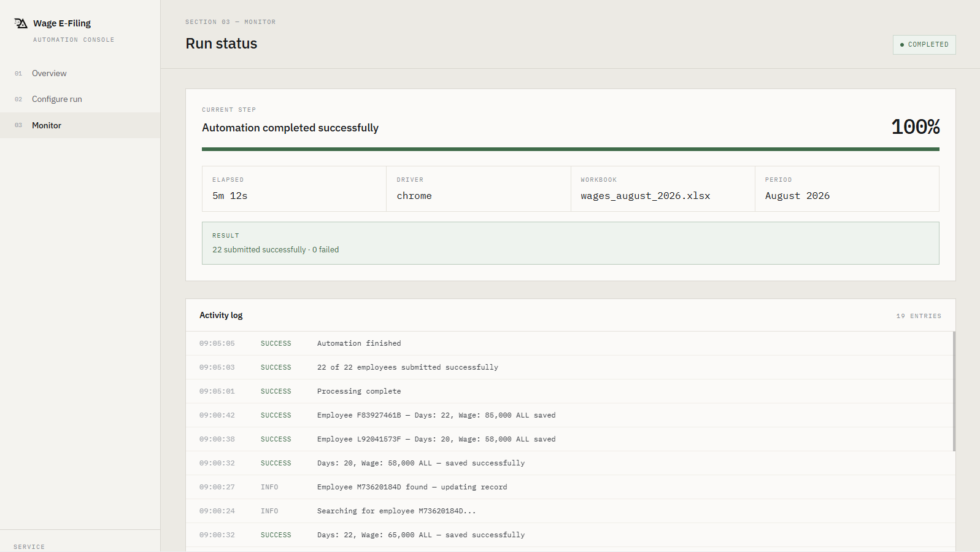The image size is (980, 552).
Task: Click the 09:05:03 timestamp
Action: 217,368
